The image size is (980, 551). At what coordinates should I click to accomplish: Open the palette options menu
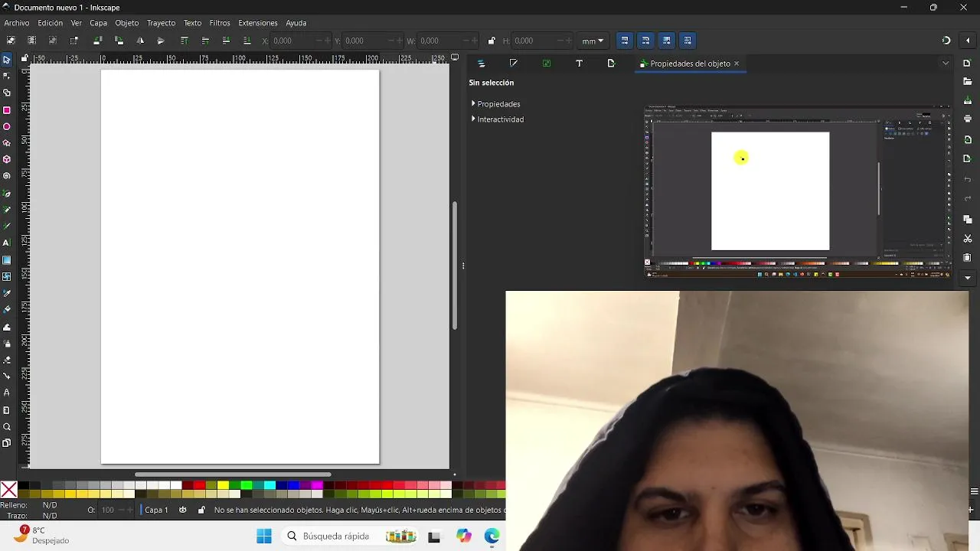(x=974, y=491)
